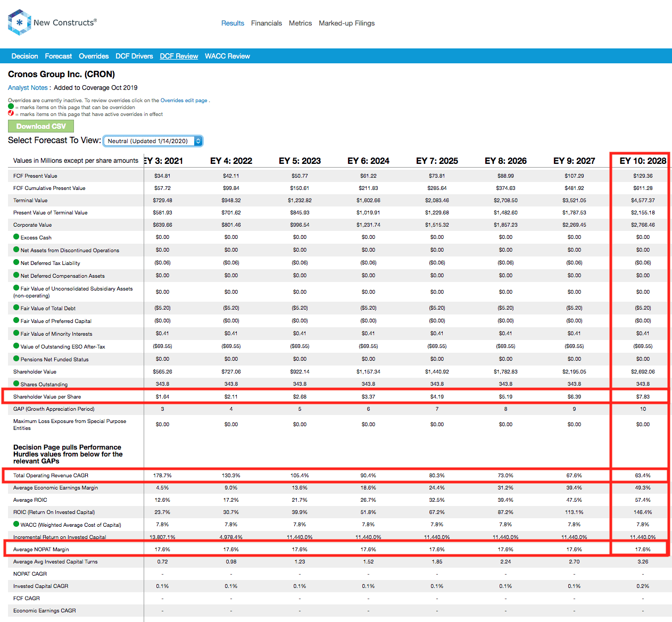Switch to the Decision tab

click(24, 56)
